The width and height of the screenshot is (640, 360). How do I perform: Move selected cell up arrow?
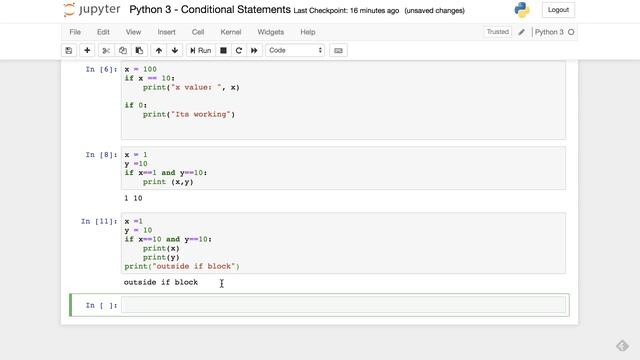click(x=159, y=51)
